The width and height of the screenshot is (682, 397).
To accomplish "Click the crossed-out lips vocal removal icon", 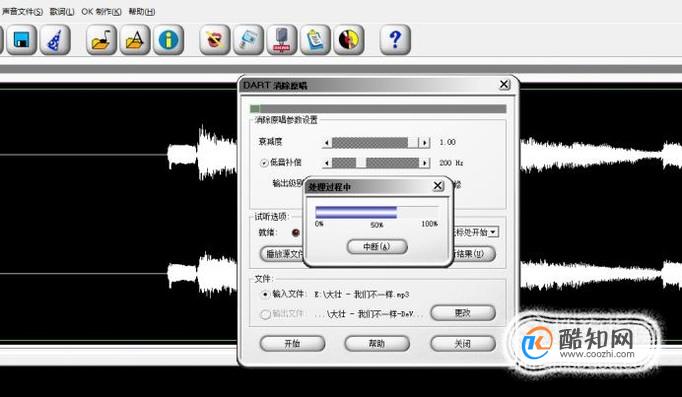I will (x=214, y=40).
